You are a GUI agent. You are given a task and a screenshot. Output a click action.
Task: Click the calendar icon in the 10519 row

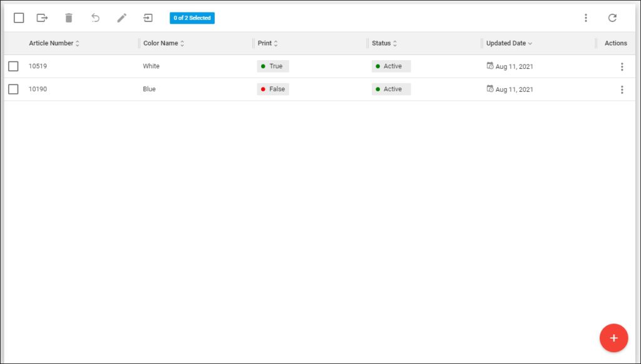click(490, 66)
